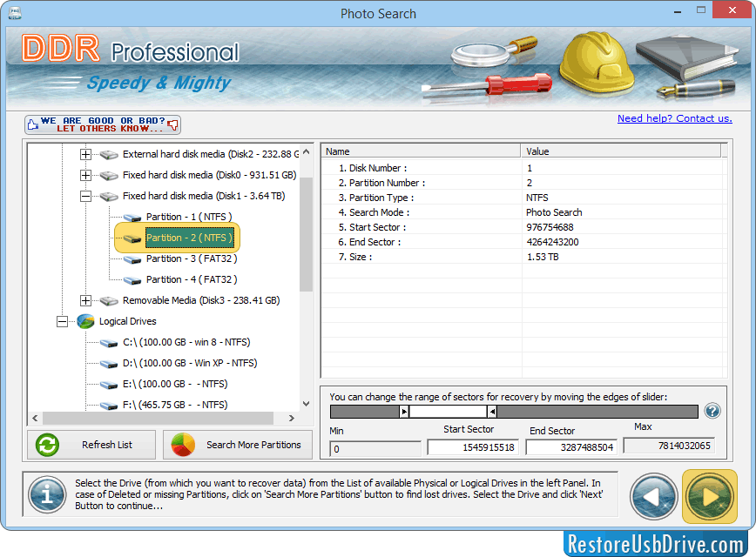Click the D:\ drive icon
The height and width of the screenshot is (557, 756).
click(x=109, y=363)
